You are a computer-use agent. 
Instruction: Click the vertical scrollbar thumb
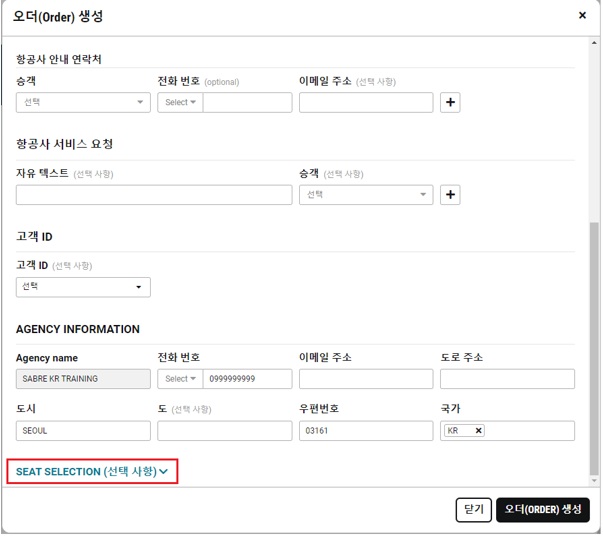click(594, 349)
